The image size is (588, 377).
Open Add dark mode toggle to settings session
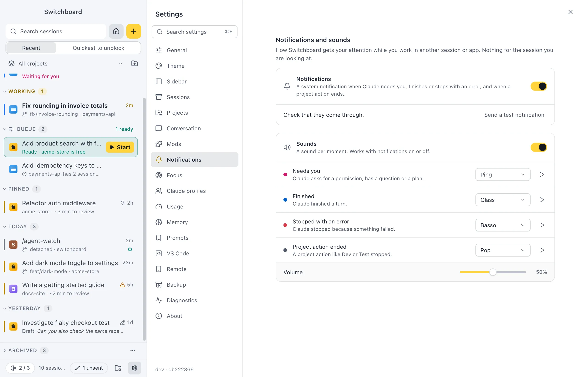71,267
